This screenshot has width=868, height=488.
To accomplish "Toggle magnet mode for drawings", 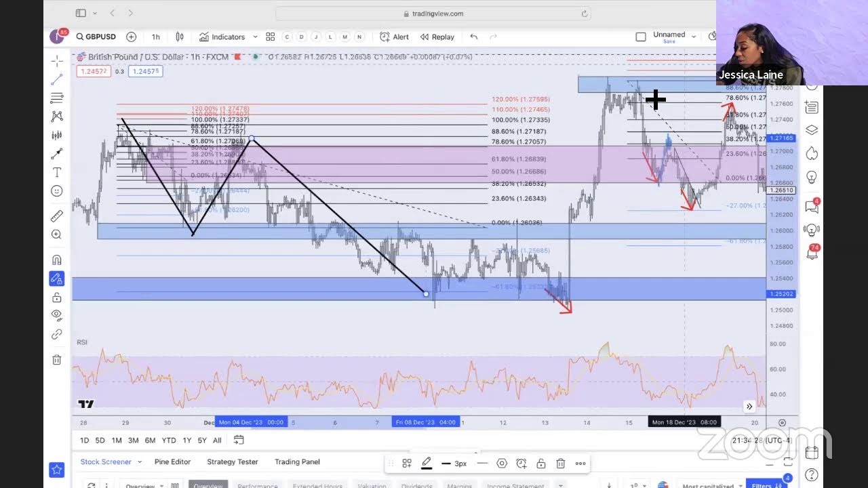I will (x=57, y=260).
